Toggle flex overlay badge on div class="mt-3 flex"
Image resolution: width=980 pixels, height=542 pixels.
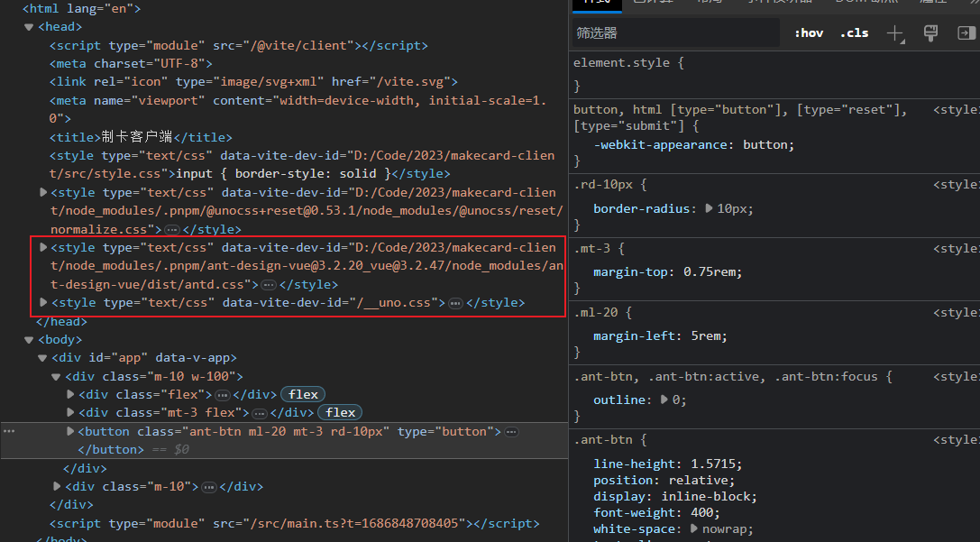pyautogui.click(x=340, y=413)
